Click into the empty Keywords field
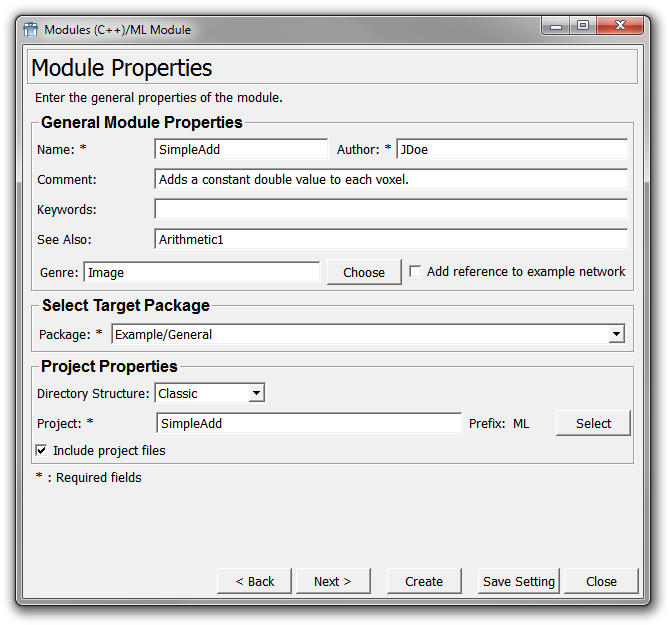 (x=390, y=209)
